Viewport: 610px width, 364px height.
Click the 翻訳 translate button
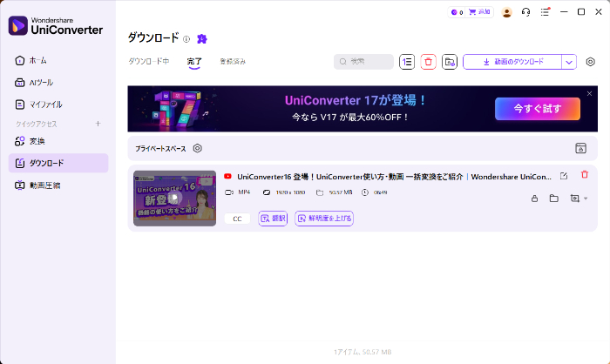[273, 219]
